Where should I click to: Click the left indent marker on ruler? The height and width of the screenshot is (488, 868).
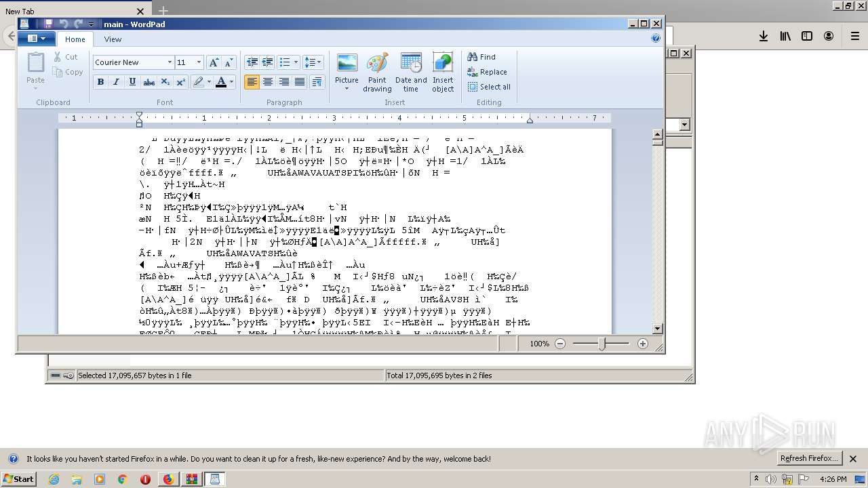click(x=139, y=123)
